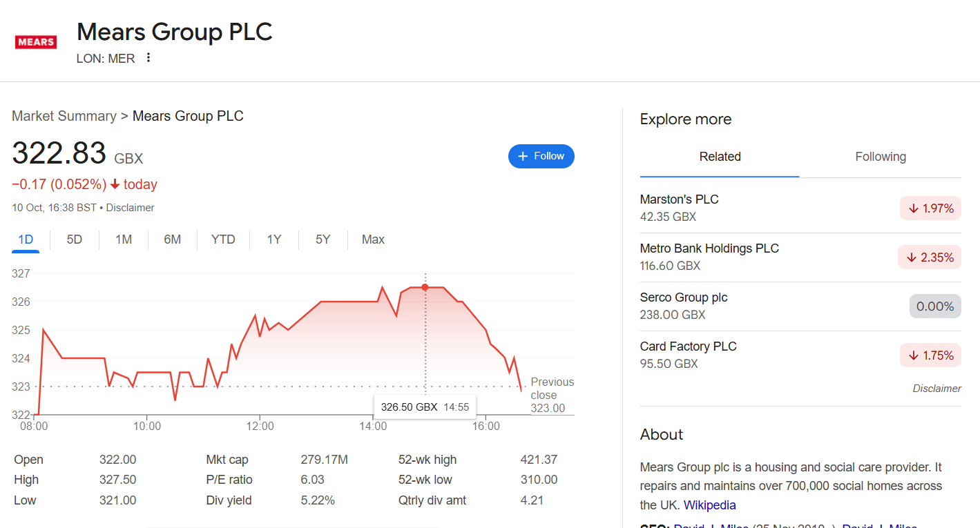Open the three-dot options menu beside LON: MER
Screen dimensions: 980x528
click(148, 58)
